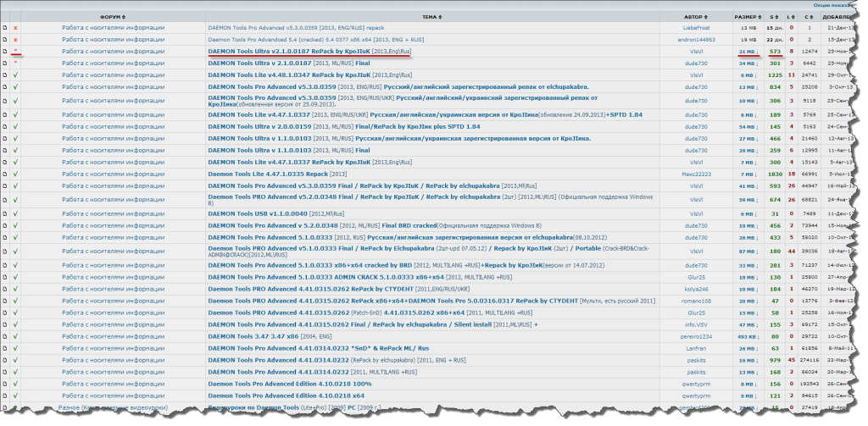Click the green checkmark for Ultra v 2.0.0.0159 row
This screenshot has width=868, height=426.
(15, 127)
